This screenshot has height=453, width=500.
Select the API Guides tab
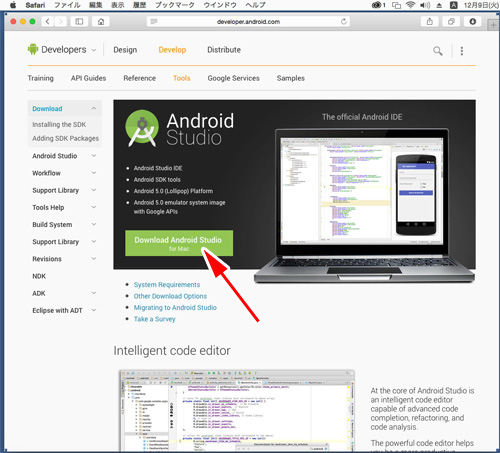(88, 78)
